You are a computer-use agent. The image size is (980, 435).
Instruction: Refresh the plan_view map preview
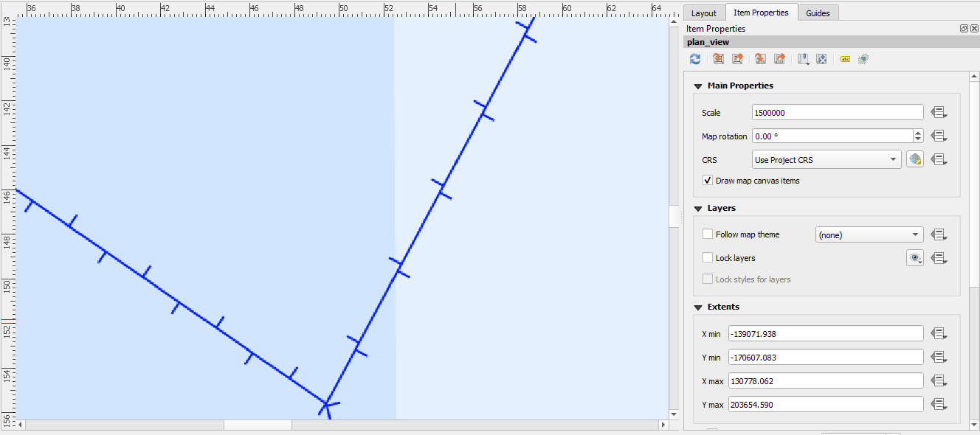tap(694, 59)
